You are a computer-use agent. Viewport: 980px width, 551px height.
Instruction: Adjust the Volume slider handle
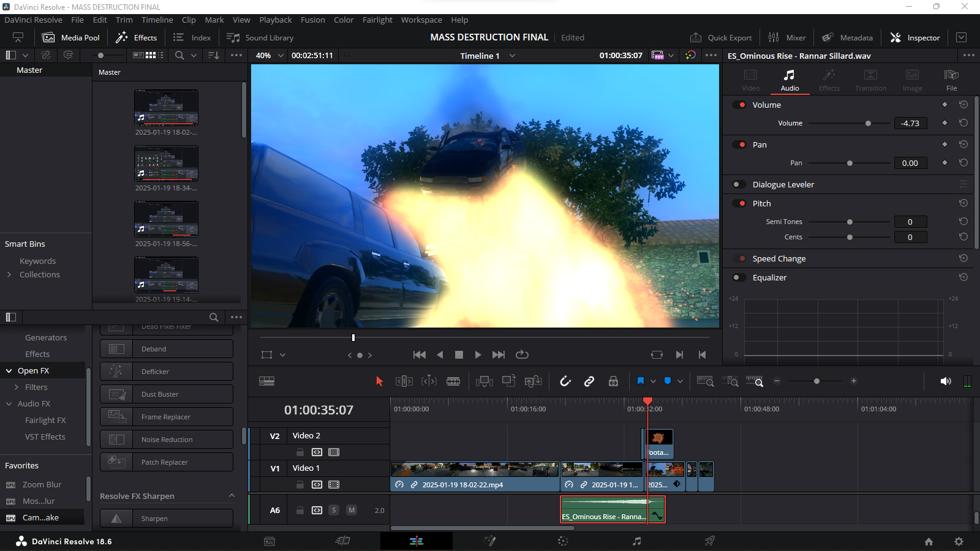(x=868, y=124)
